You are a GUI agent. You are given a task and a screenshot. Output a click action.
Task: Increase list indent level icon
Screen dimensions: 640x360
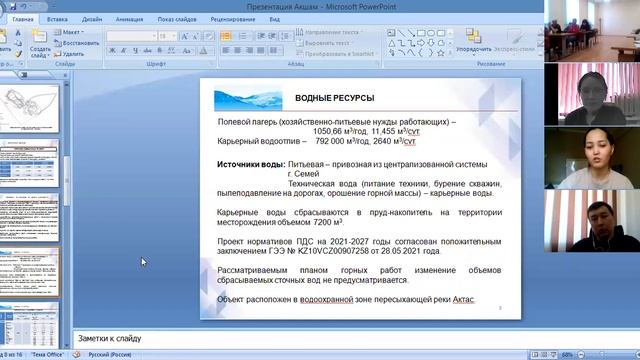(x=272, y=36)
